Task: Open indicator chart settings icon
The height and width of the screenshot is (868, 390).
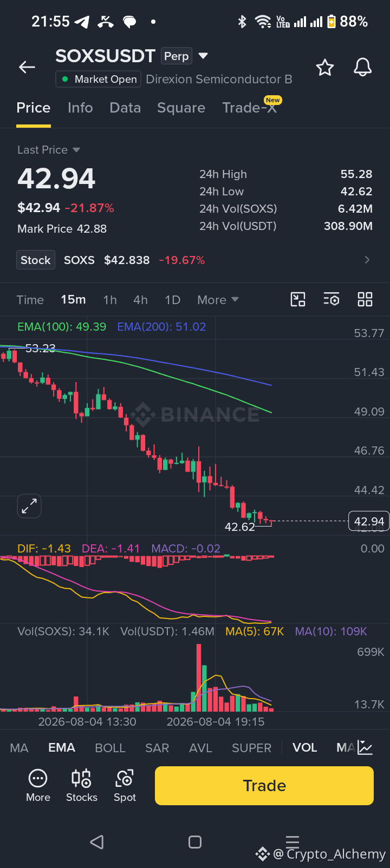Action: click(x=365, y=748)
